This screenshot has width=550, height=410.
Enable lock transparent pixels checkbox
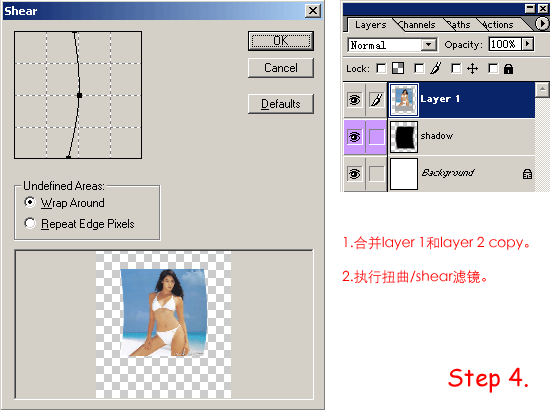[381, 68]
